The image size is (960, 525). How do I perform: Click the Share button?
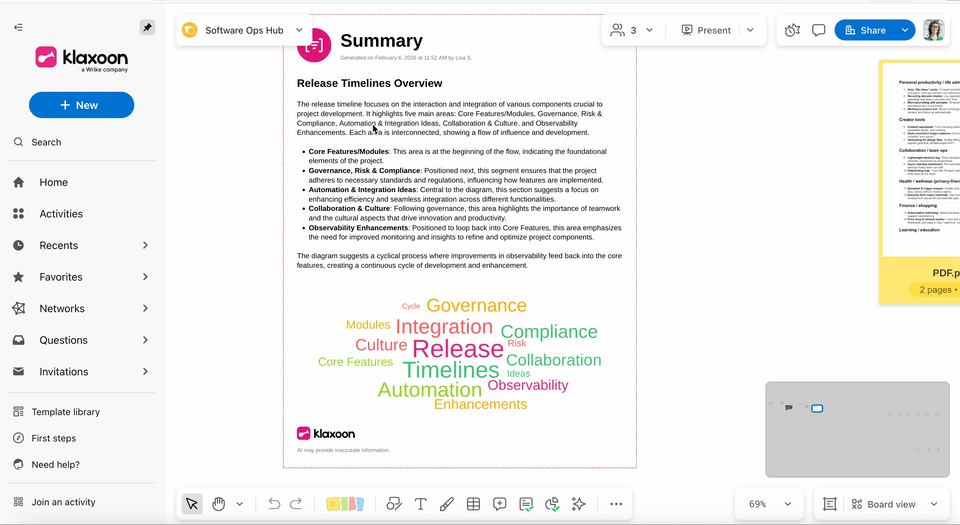[x=865, y=30]
